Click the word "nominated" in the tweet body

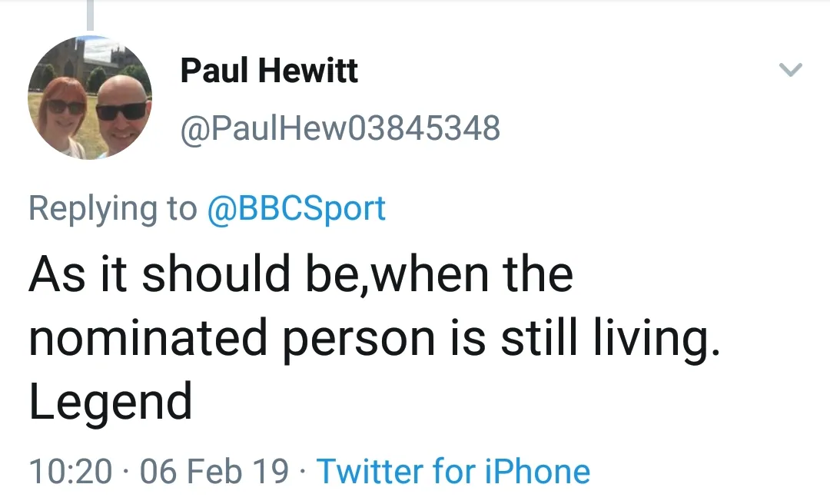pos(148,338)
